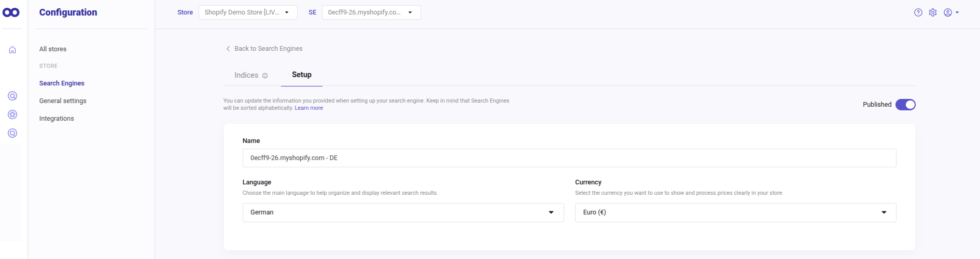The width and height of the screenshot is (980, 259).
Task: Toggle the Published switch off
Action: [905, 105]
